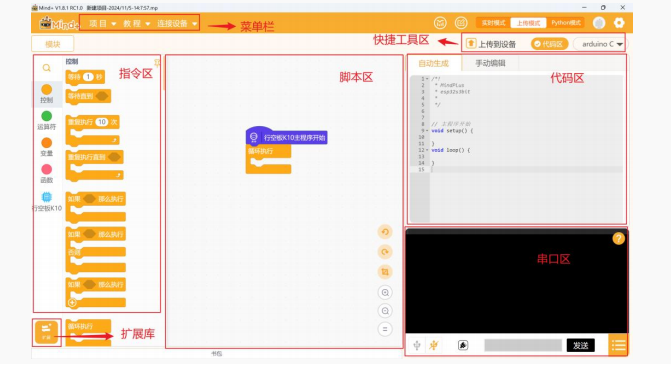Click the community chart icon in header
671x366 pixels.
point(440,23)
